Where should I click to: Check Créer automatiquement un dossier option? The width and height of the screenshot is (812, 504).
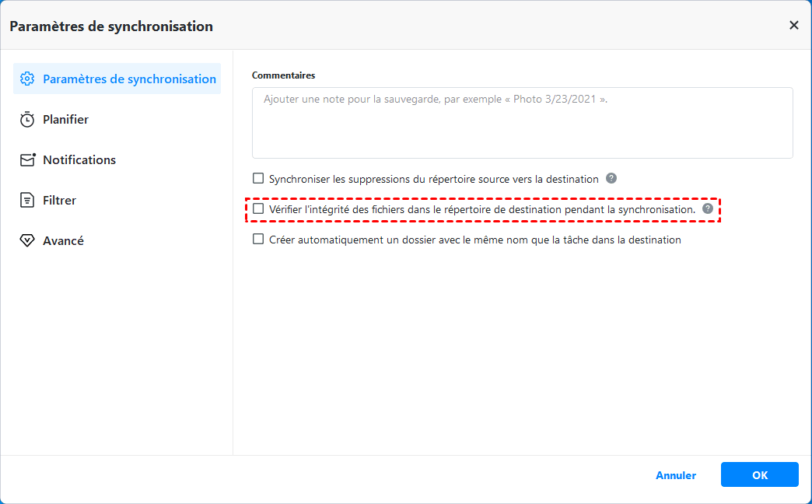[x=259, y=240]
